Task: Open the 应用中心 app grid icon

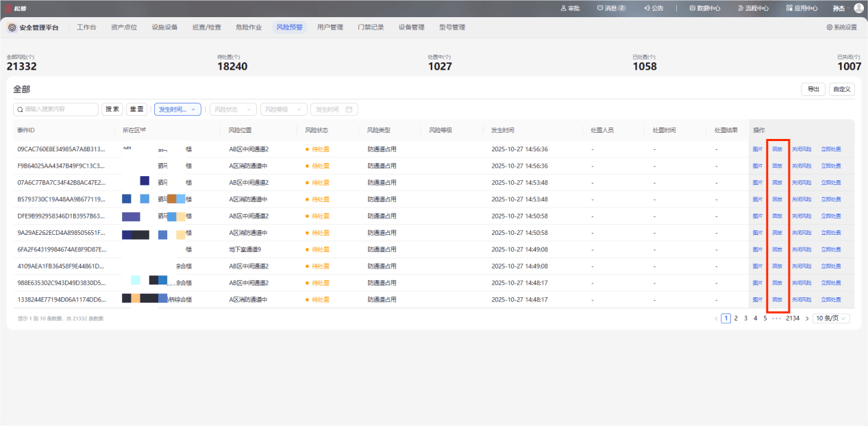Action: 791,8
